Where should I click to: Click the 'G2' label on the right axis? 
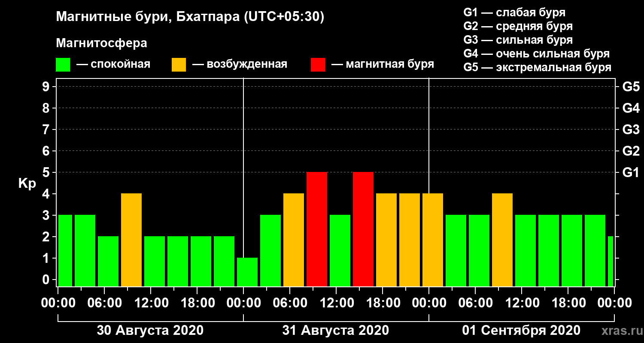point(631,151)
